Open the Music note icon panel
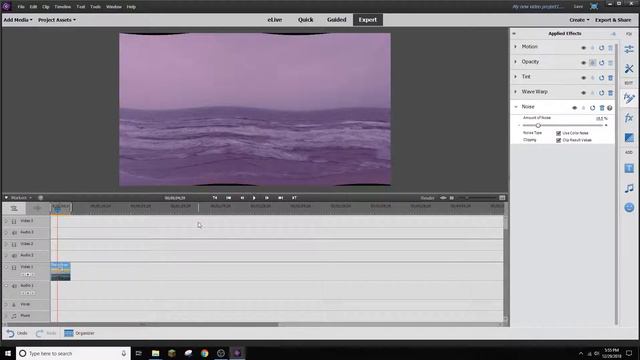 [x=629, y=188]
